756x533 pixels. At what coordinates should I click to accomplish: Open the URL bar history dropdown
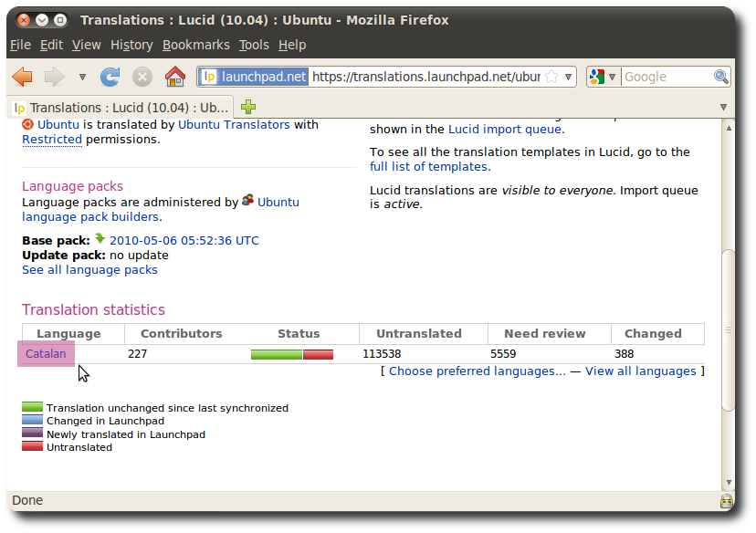[x=569, y=77]
